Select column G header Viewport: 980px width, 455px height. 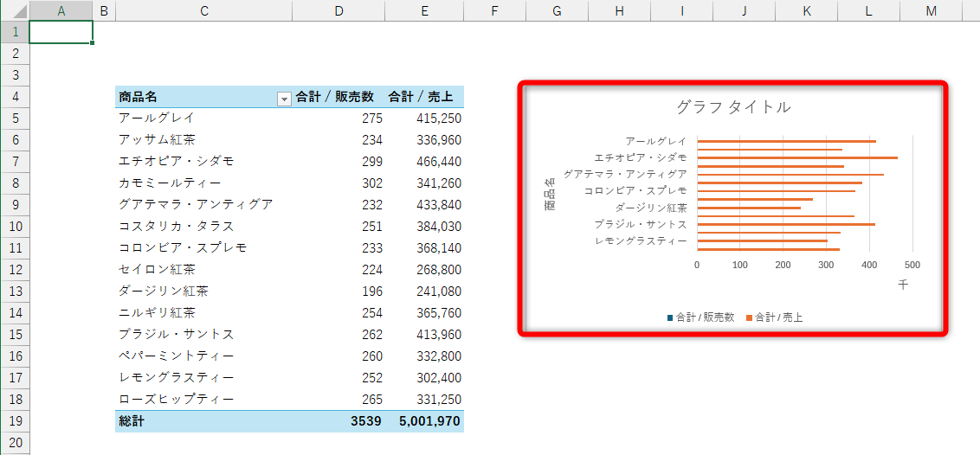coord(557,10)
